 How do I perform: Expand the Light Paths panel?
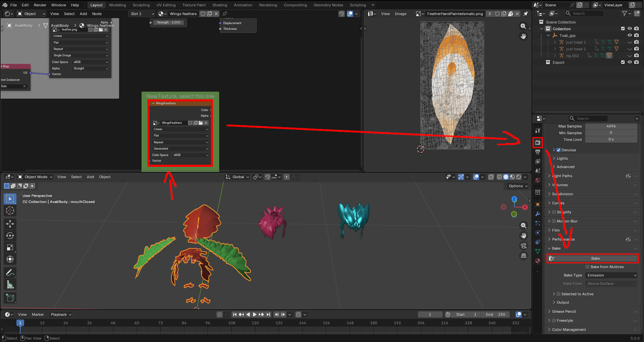pos(562,176)
